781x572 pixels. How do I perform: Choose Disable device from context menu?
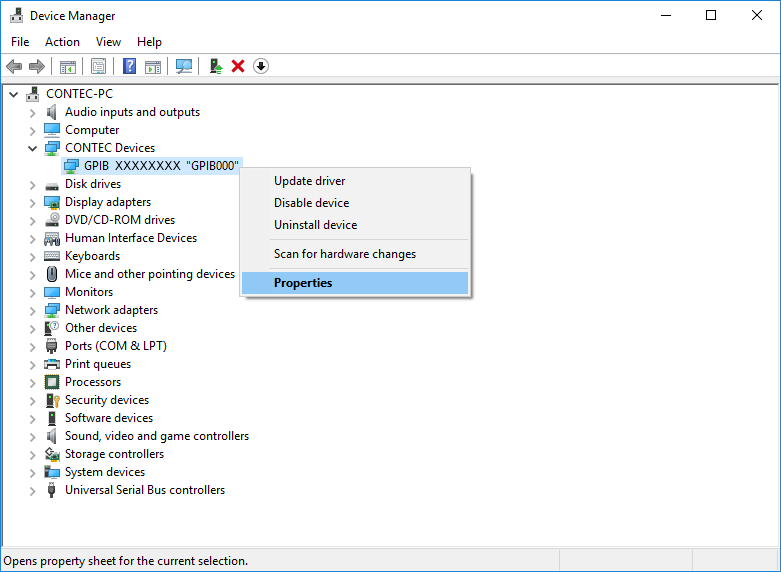coord(311,203)
